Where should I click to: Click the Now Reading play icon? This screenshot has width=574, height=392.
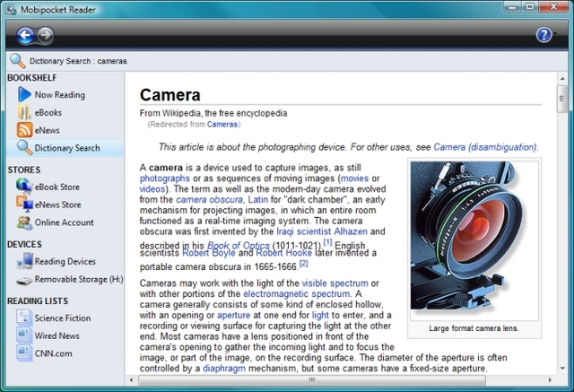point(24,94)
